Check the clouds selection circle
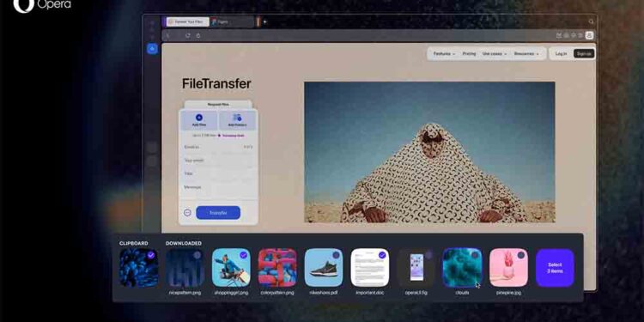Viewport: 644px width, 322px height. 475,255
